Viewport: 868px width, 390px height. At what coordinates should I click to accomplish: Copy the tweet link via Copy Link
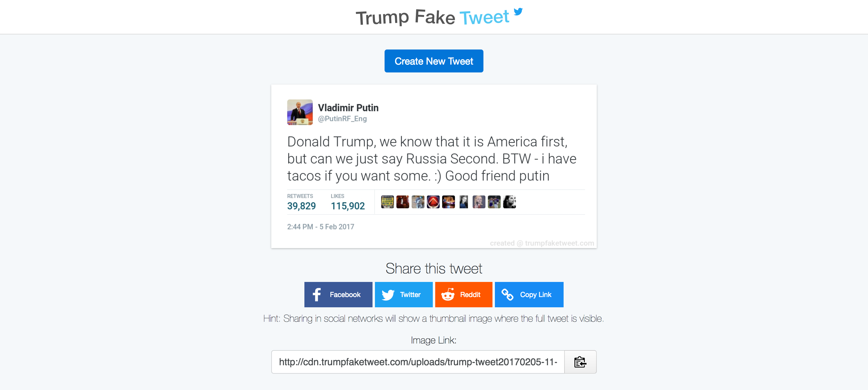point(529,294)
